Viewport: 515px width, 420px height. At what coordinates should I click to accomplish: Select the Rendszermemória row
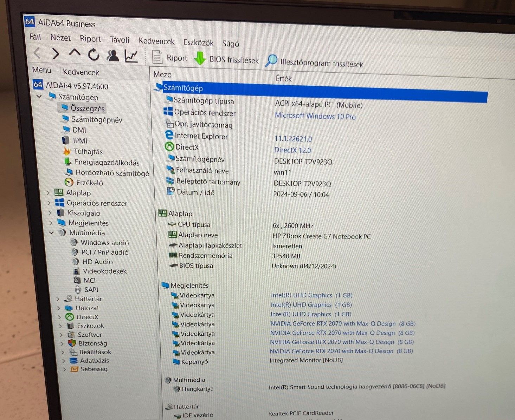pyautogui.click(x=234, y=256)
